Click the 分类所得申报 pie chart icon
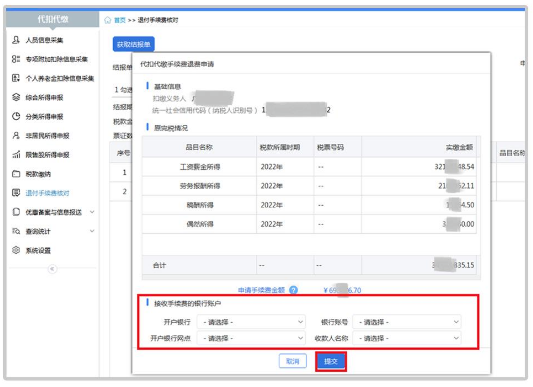This screenshot has height=387, width=533. pos(16,116)
